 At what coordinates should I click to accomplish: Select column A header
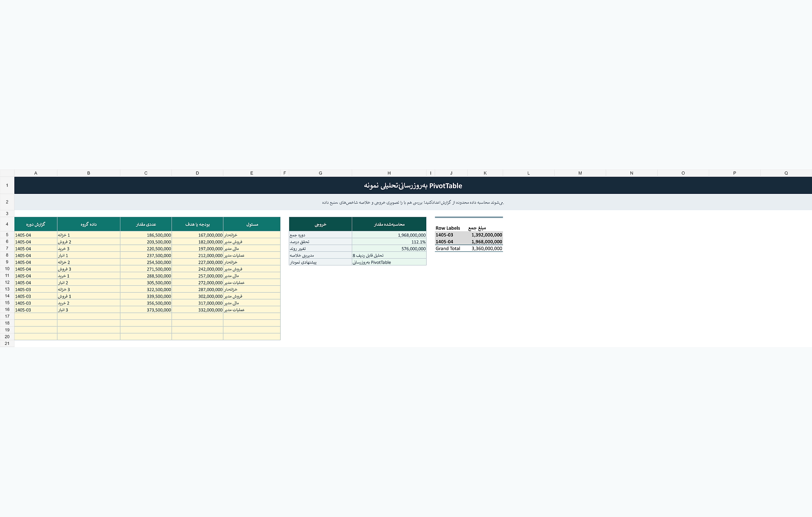coord(36,173)
